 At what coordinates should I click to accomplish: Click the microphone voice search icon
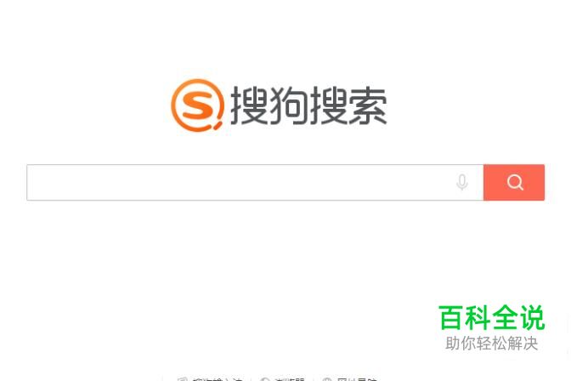462,183
